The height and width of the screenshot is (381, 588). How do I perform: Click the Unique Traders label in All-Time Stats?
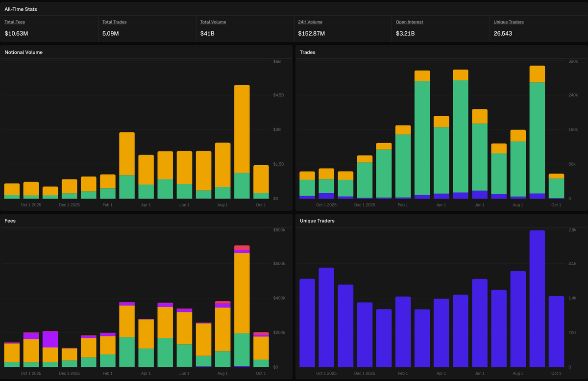pos(508,22)
